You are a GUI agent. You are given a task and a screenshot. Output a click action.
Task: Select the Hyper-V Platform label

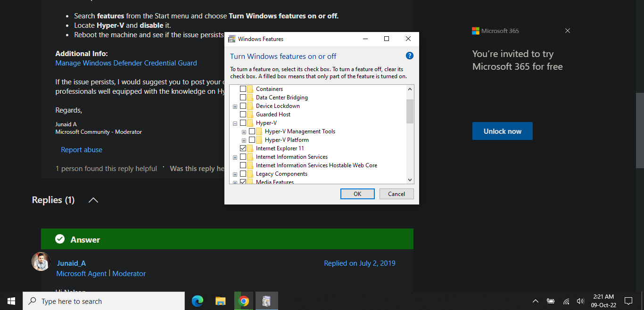click(x=287, y=140)
